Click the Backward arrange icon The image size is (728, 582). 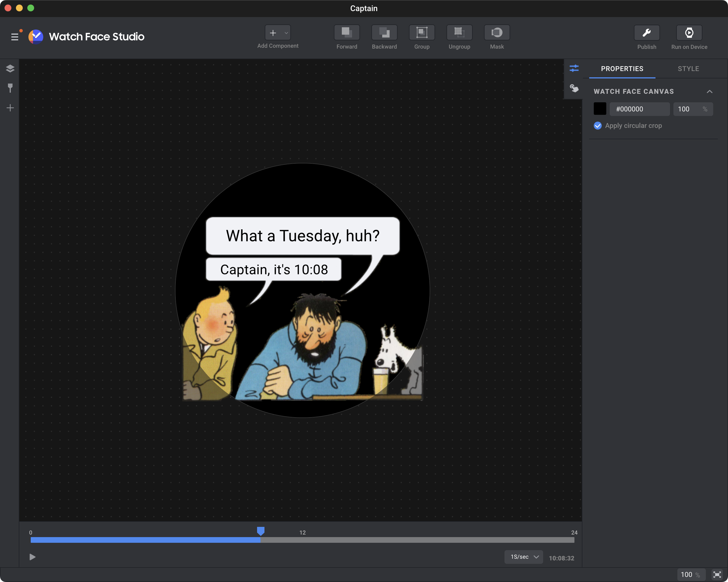(x=384, y=32)
